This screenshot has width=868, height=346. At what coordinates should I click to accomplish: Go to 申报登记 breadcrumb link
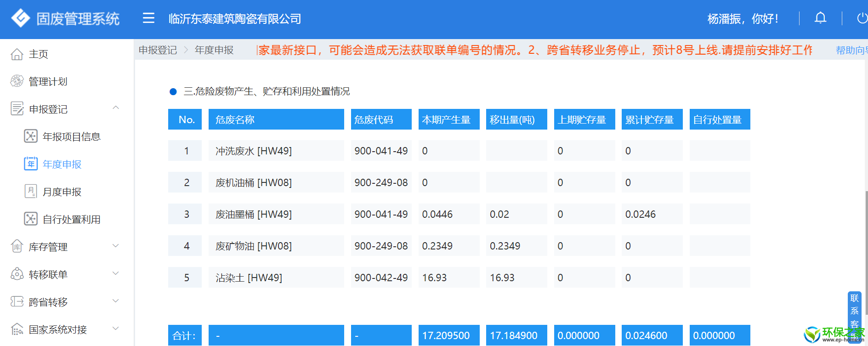tap(158, 50)
